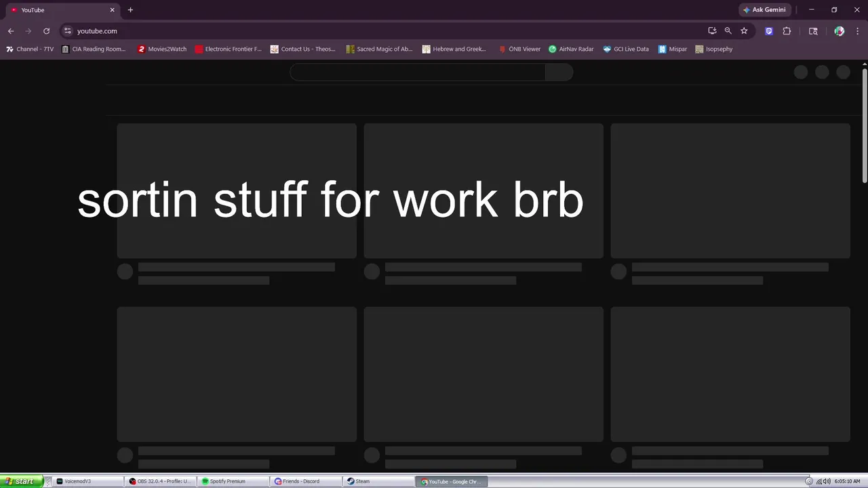Open the Contact Us - Theos bookmark
Image resolution: width=868 pixels, height=488 pixels.
pos(303,49)
